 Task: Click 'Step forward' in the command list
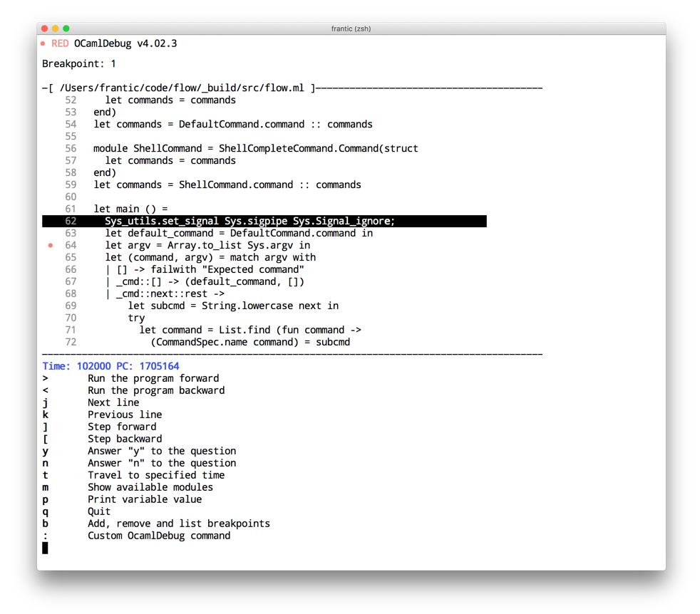[x=122, y=427]
